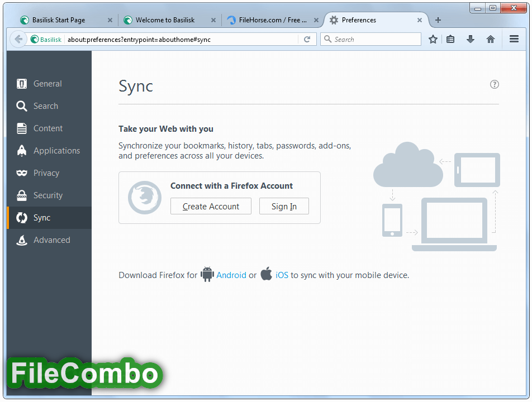Follow the iOS download link
532x402 pixels.
[x=282, y=275]
